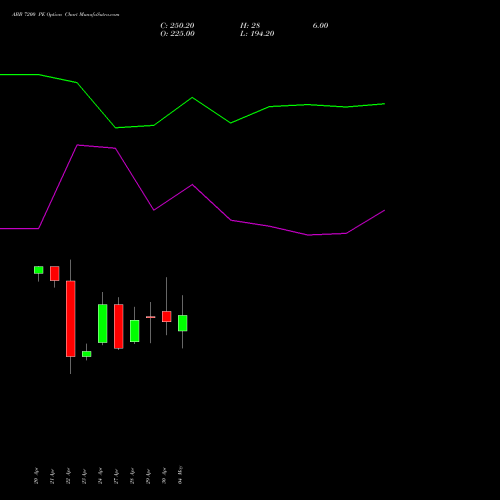Click the lowest dip of the green line
500x500 pixels.
pos(116,128)
